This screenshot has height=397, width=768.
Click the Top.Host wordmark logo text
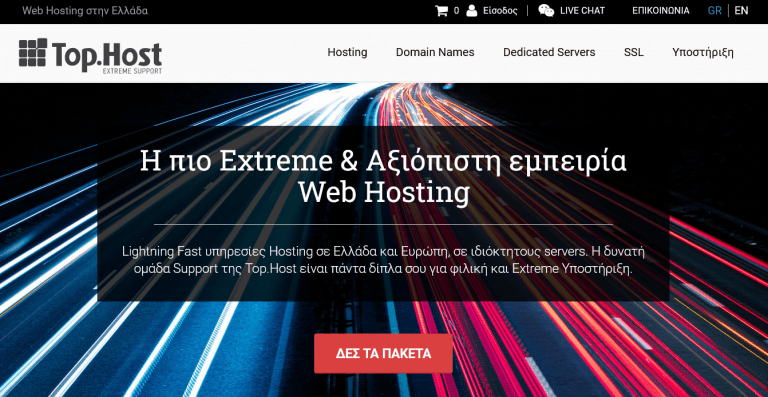[106, 55]
